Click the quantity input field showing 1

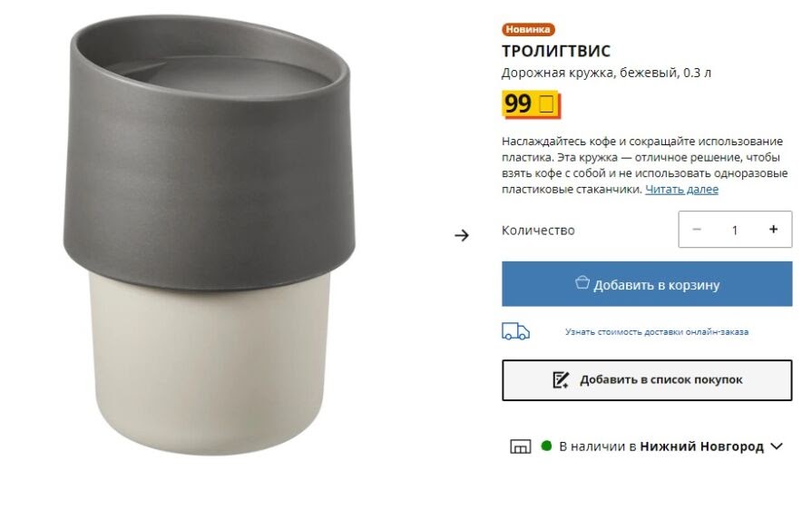click(x=735, y=230)
